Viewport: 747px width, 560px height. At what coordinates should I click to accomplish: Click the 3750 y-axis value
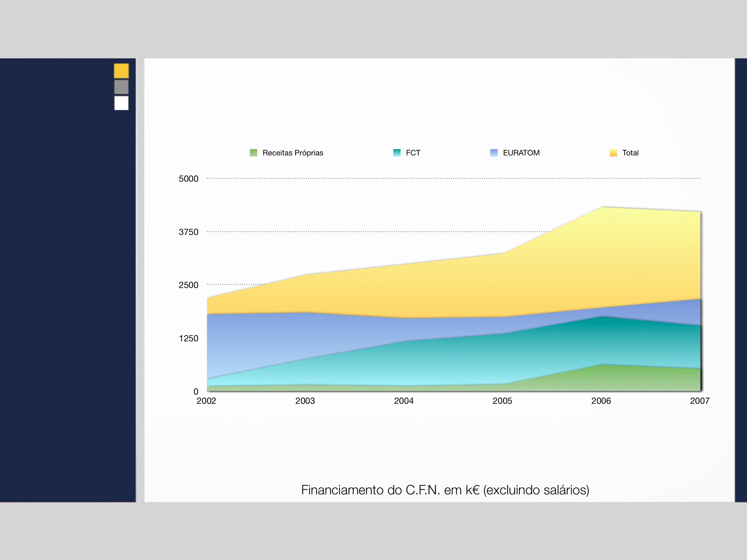click(x=189, y=232)
